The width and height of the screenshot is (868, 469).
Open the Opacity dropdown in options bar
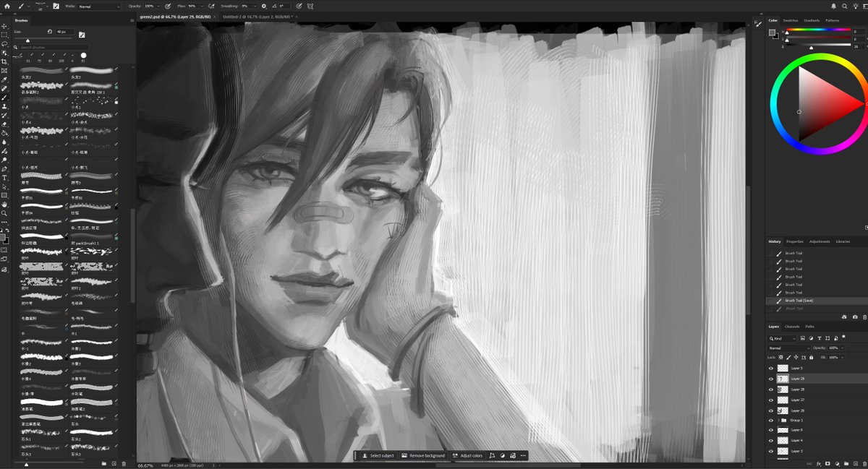158,6
